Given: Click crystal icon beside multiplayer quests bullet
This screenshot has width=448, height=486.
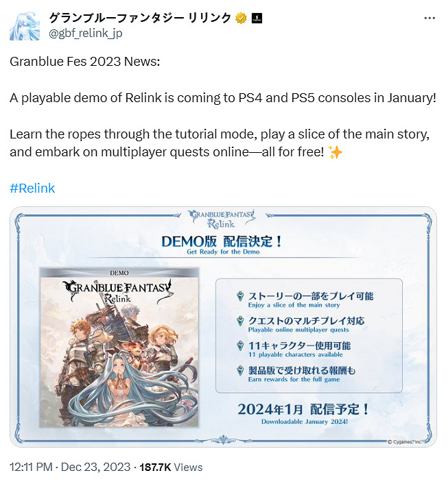Looking at the screenshot, I should tap(240, 321).
